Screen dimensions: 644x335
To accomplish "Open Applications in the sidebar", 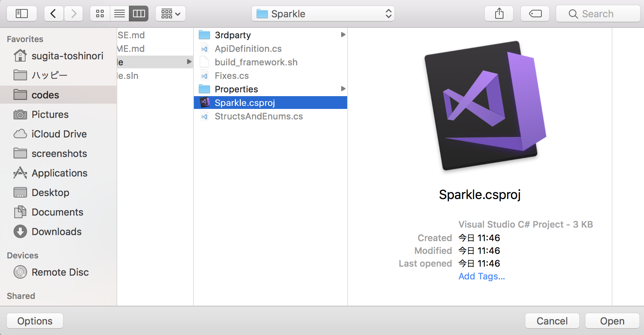I will [58, 173].
